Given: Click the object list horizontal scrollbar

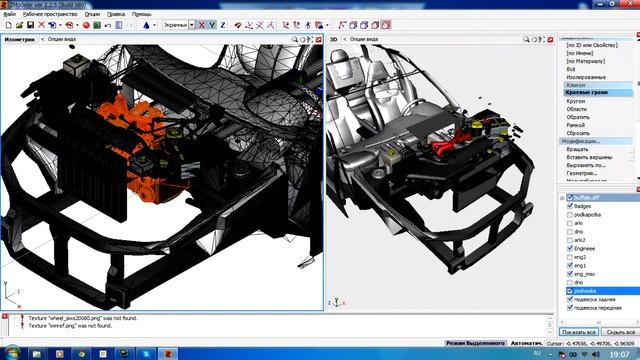Looking at the screenshot, I should 599,322.
